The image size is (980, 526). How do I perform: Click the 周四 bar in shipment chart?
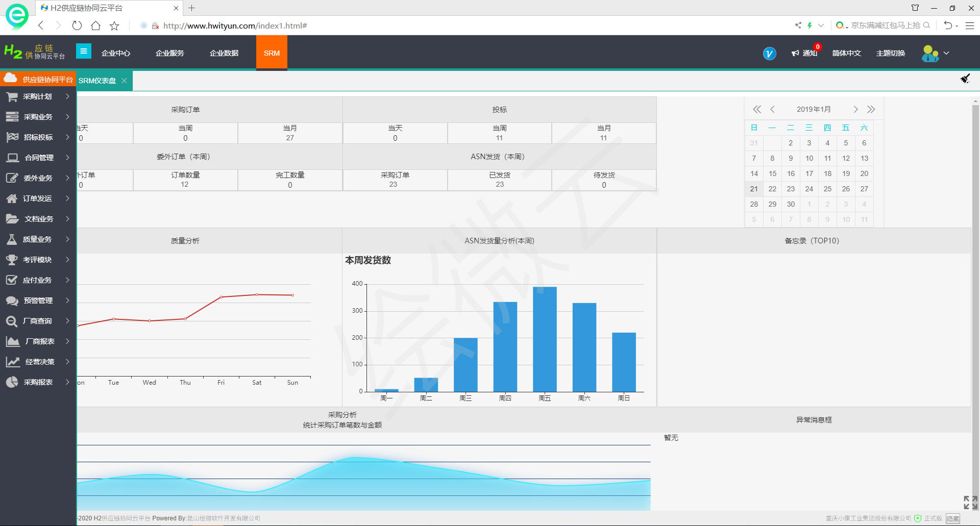tap(505, 347)
